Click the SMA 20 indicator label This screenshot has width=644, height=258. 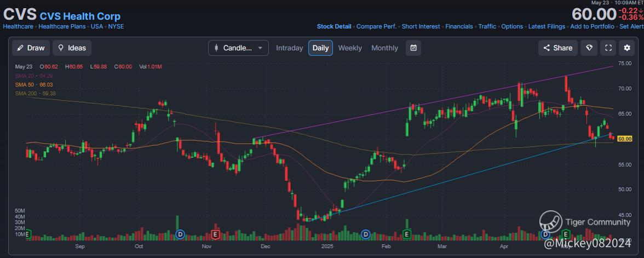(34, 76)
